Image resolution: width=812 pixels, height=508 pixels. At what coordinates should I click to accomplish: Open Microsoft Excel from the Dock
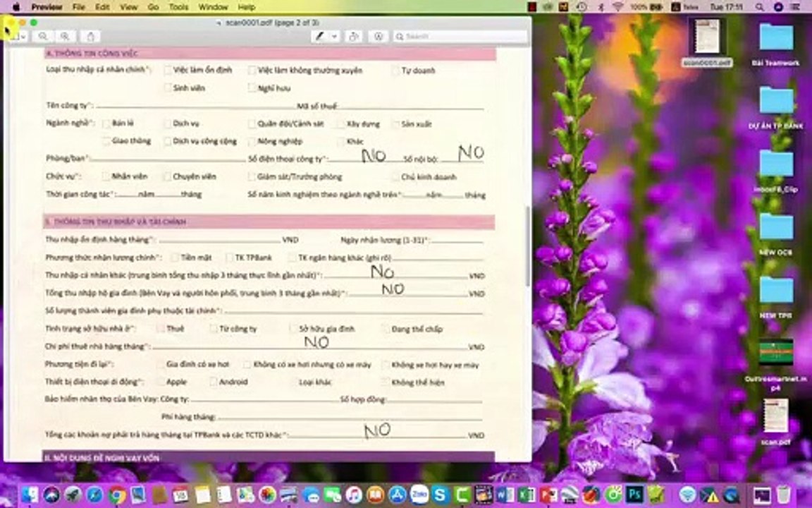[527, 495]
